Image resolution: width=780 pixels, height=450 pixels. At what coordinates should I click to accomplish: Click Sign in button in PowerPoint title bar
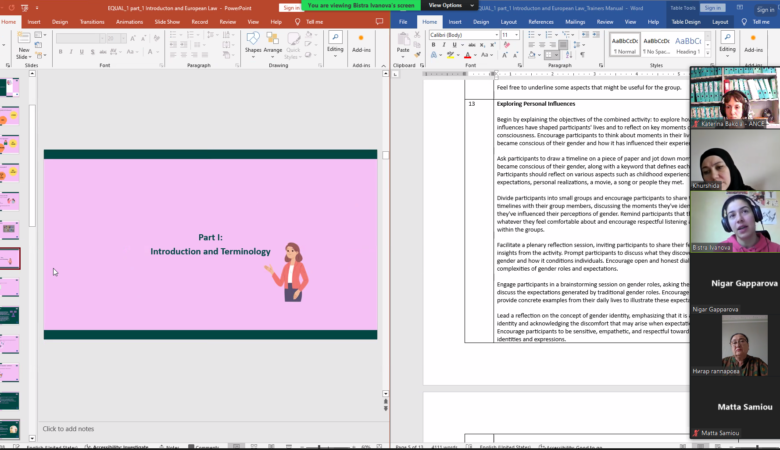coord(292,7)
